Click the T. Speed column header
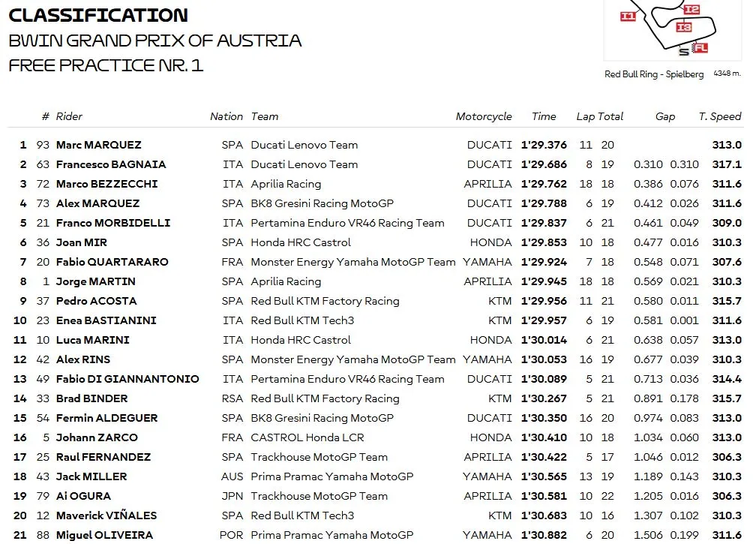The image size is (756, 544). 720,116
